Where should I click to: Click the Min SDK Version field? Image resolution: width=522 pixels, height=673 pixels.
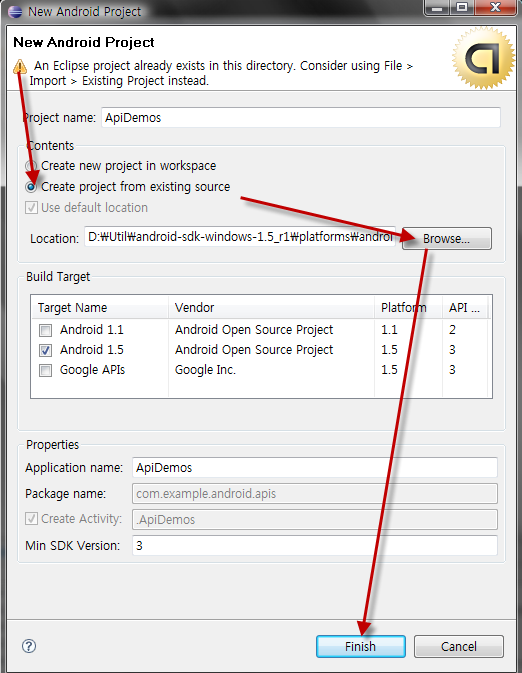[x=315, y=546]
